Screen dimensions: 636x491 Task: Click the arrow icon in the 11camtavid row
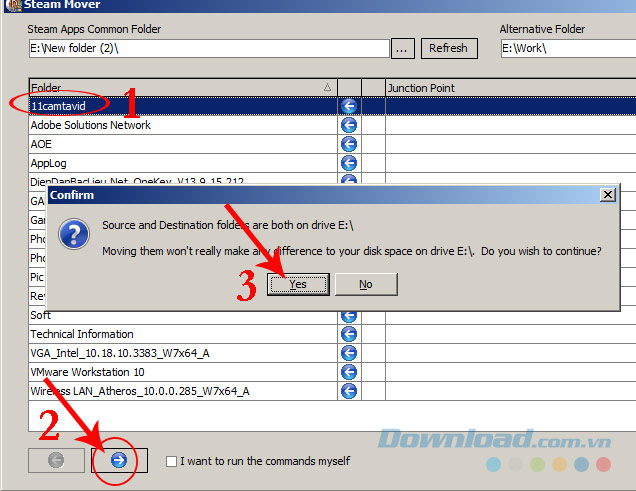click(x=349, y=106)
